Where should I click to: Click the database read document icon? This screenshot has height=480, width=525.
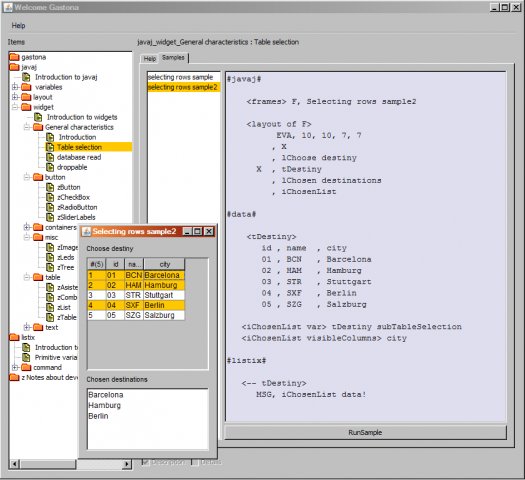click(50, 157)
